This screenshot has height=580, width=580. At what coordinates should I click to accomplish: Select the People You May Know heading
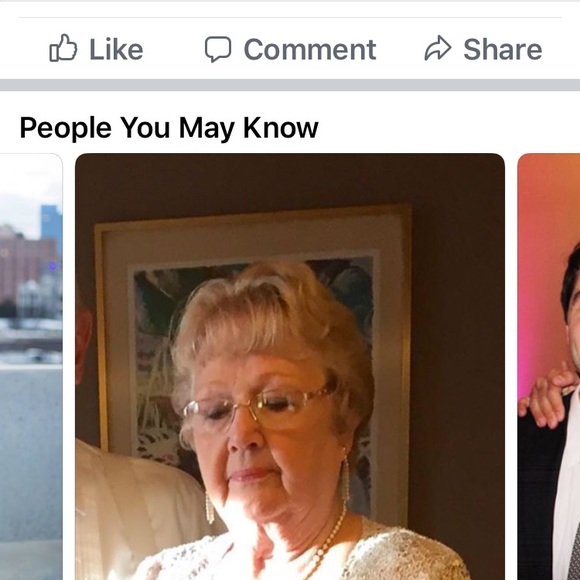[x=169, y=128]
